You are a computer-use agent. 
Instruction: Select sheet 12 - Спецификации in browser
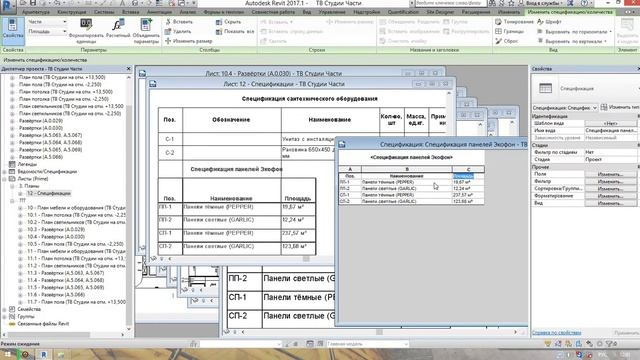click(x=49, y=193)
